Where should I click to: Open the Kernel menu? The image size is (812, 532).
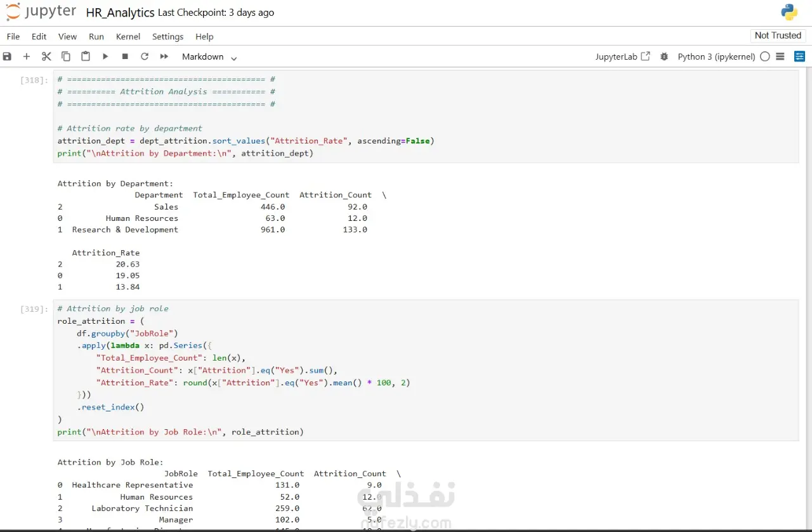[128, 37]
